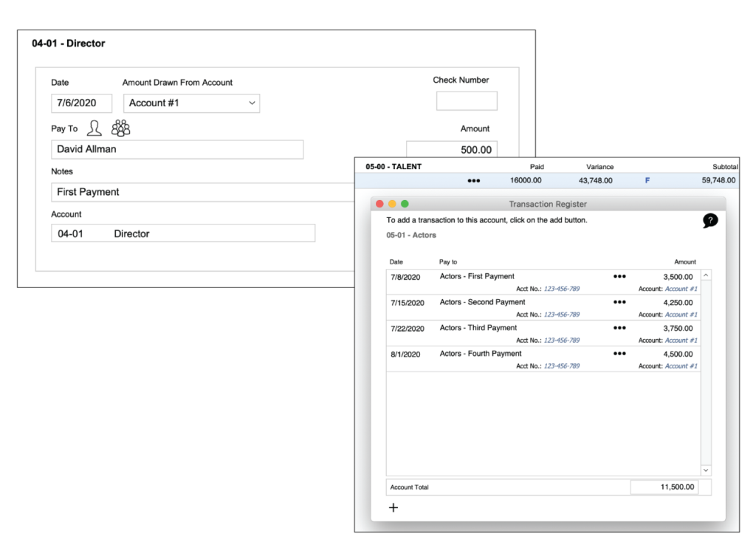Open the ellipsis menu in the 05-00 TALENT row
This screenshot has height=548, width=756.
click(x=473, y=180)
